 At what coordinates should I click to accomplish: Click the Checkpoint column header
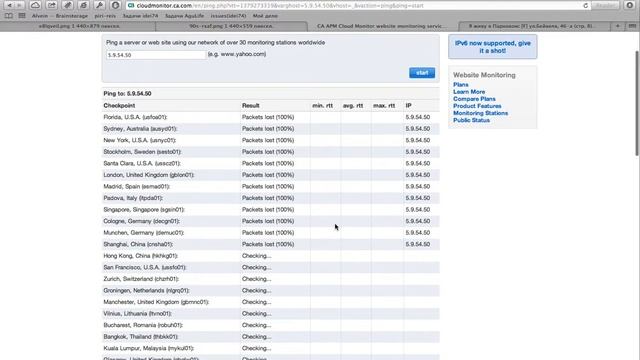[119, 106]
